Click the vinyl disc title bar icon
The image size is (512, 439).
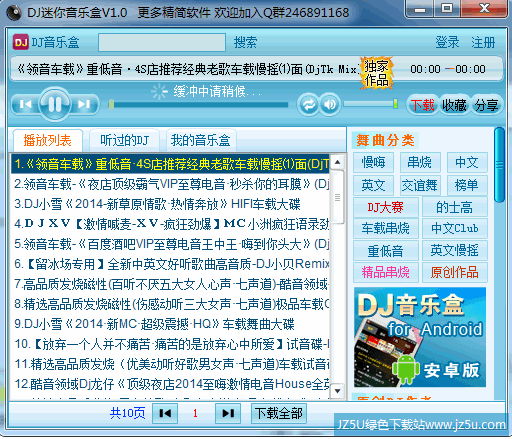tap(14, 13)
